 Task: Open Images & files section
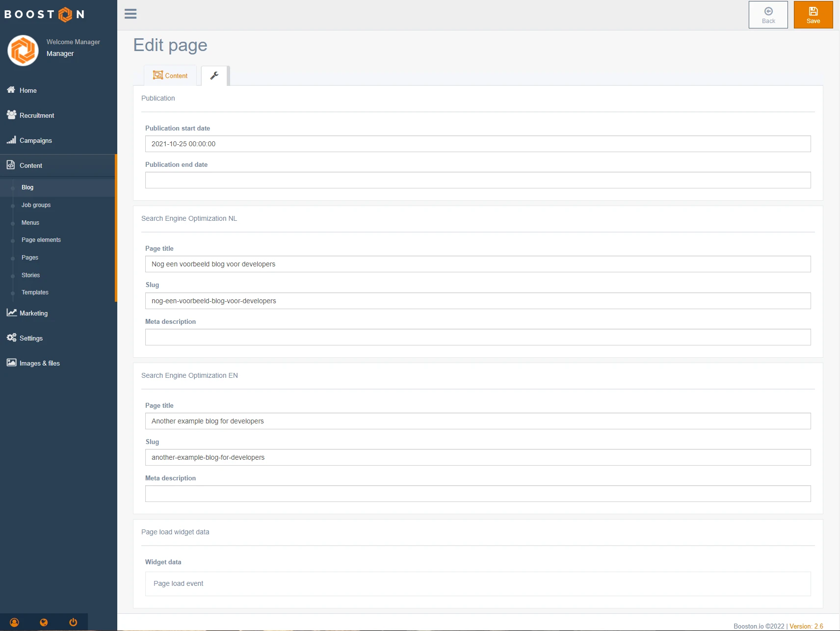(x=39, y=363)
